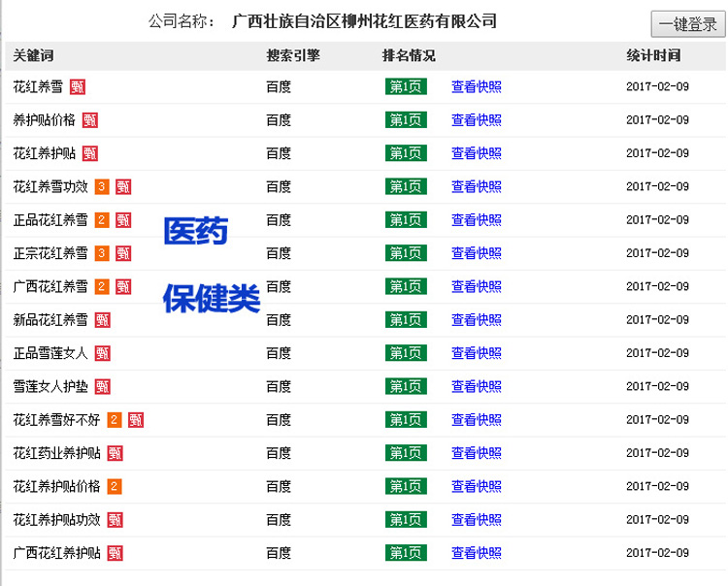Open 查看快照 for 花红养雪功效
Image resolution: width=728 pixels, height=586 pixels.
tap(477, 186)
